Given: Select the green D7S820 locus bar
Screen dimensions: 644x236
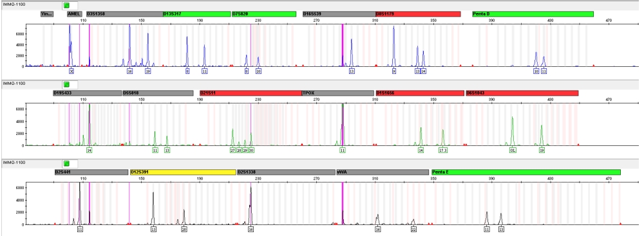Looking at the screenshot, I should click(x=264, y=14).
